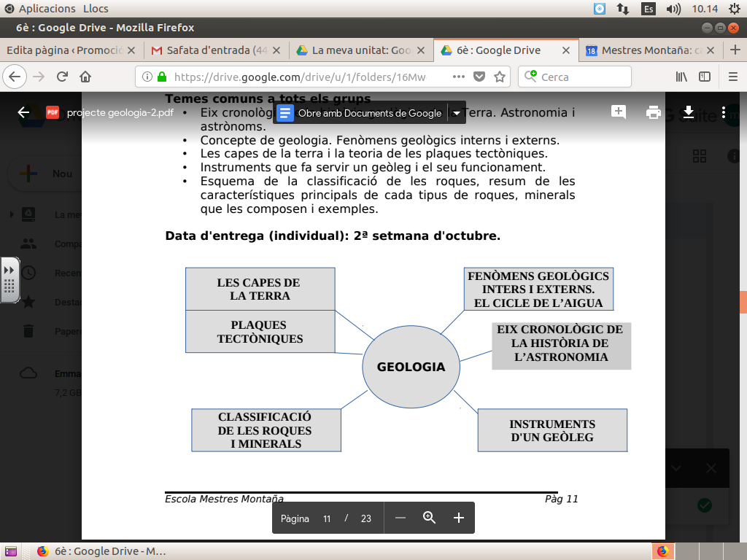747x560 pixels.
Task: Zoom out of the PDF page
Action: [400, 518]
